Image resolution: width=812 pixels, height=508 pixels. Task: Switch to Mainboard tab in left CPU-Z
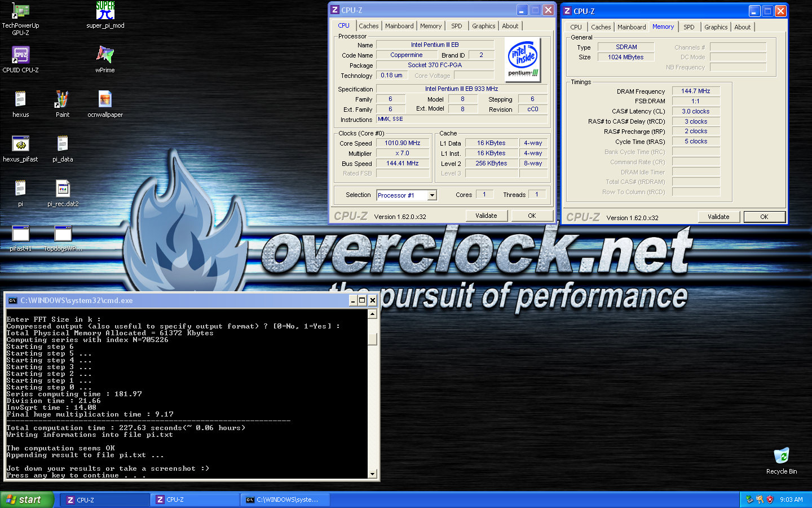pos(399,26)
